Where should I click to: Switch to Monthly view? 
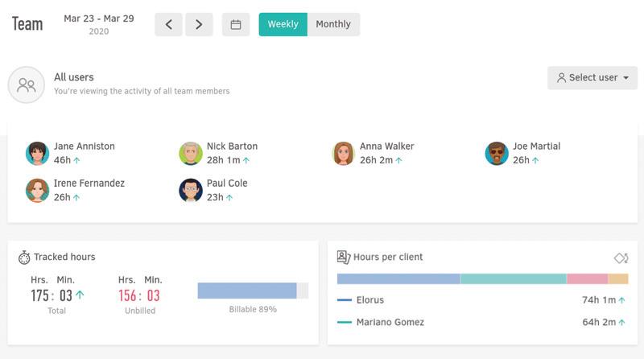[x=333, y=24]
